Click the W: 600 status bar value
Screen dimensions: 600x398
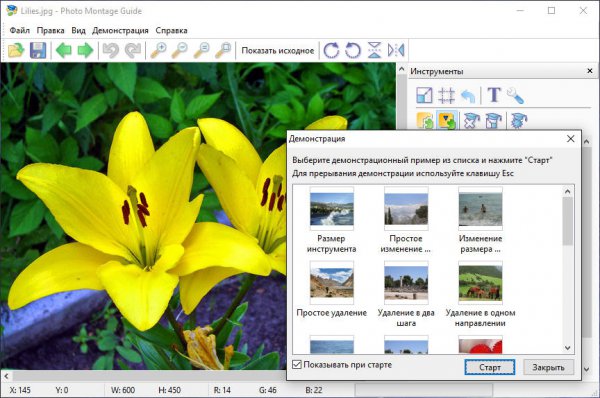point(123,390)
